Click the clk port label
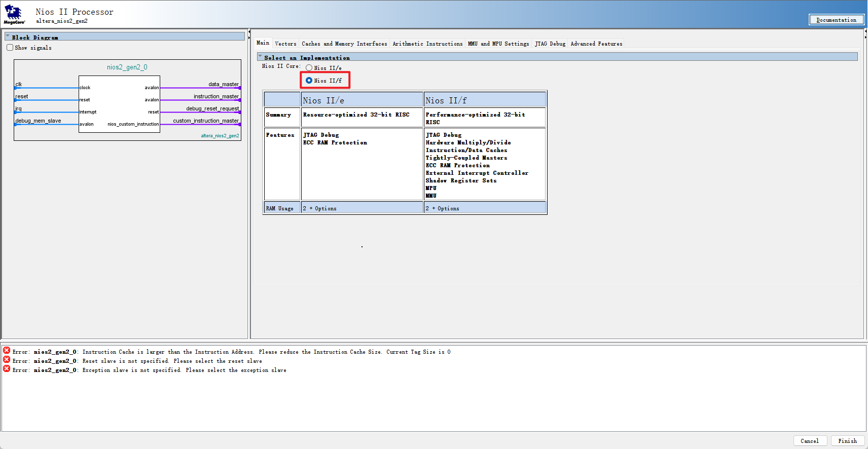 click(19, 84)
